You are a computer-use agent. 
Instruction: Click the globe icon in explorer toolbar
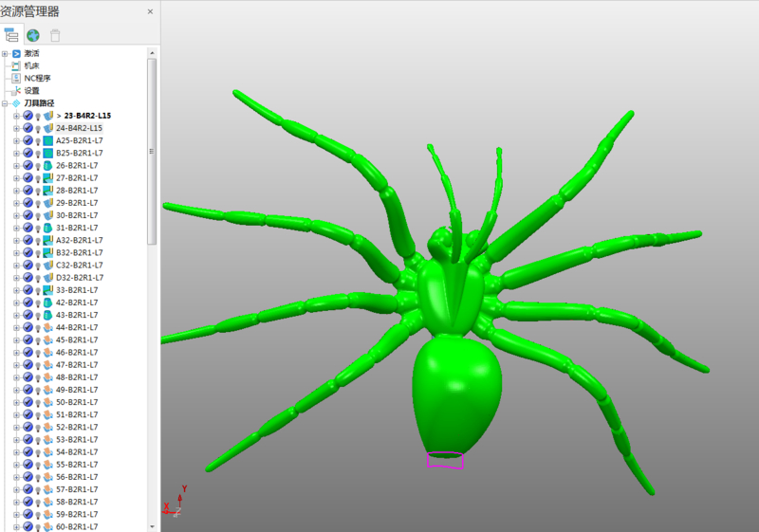(x=33, y=35)
